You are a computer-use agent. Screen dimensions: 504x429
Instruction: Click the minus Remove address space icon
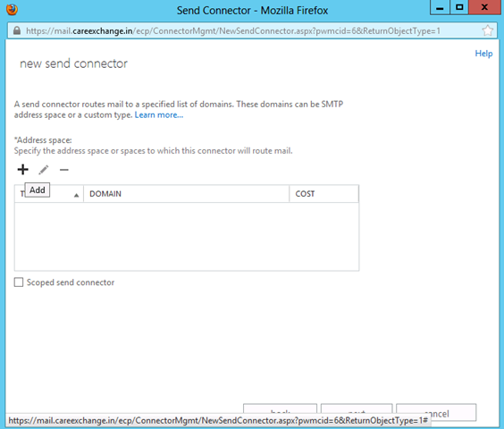tap(64, 170)
